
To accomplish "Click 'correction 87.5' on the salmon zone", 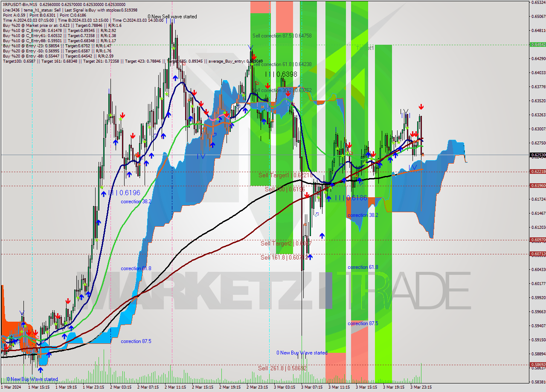I will click(363, 323).
